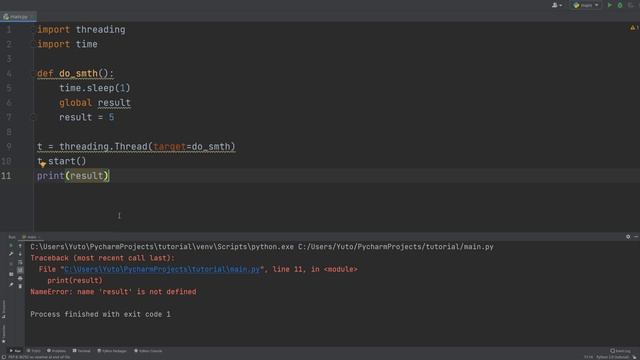Open the Terminal tool window tab

(x=82, y=351)
